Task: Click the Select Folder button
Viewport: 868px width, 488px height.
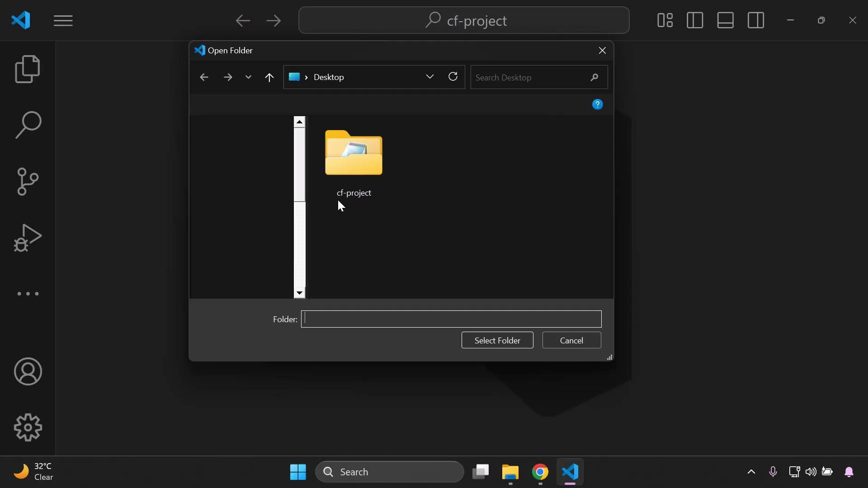Action: coord(497,340)
